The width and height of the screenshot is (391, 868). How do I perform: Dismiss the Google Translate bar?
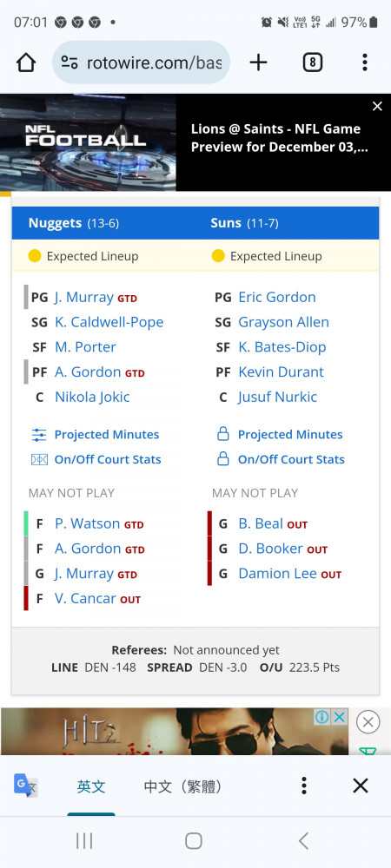click(x=361, y=786)
